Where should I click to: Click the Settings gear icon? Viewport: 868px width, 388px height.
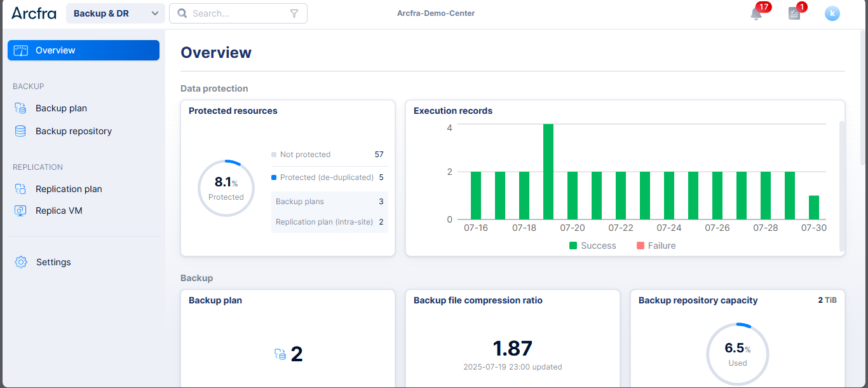pos(21,262)
